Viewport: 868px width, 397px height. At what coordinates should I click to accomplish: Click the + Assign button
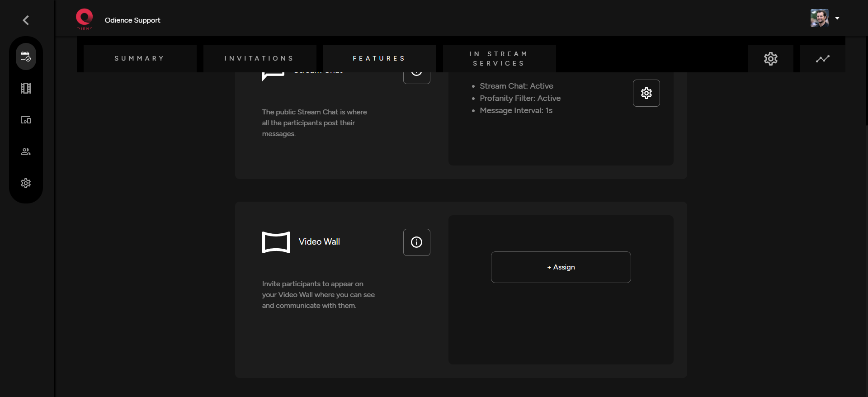pos(561,267)
